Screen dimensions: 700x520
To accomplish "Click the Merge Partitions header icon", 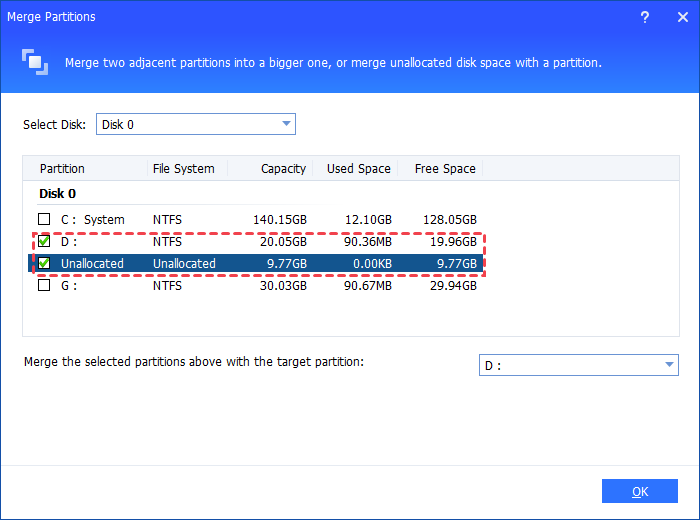I will [35, 61].
